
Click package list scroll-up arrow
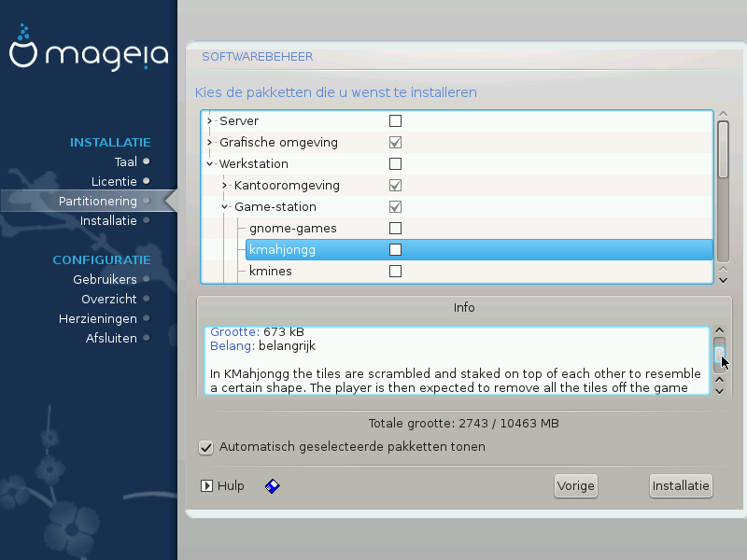coord(722,115)
